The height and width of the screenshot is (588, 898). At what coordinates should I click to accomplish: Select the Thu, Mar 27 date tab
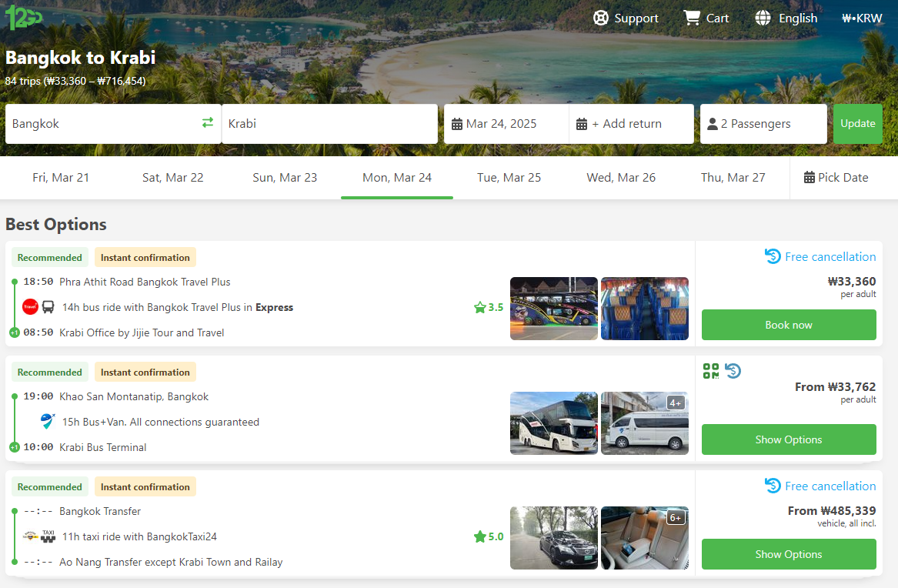tap(733, 178)
